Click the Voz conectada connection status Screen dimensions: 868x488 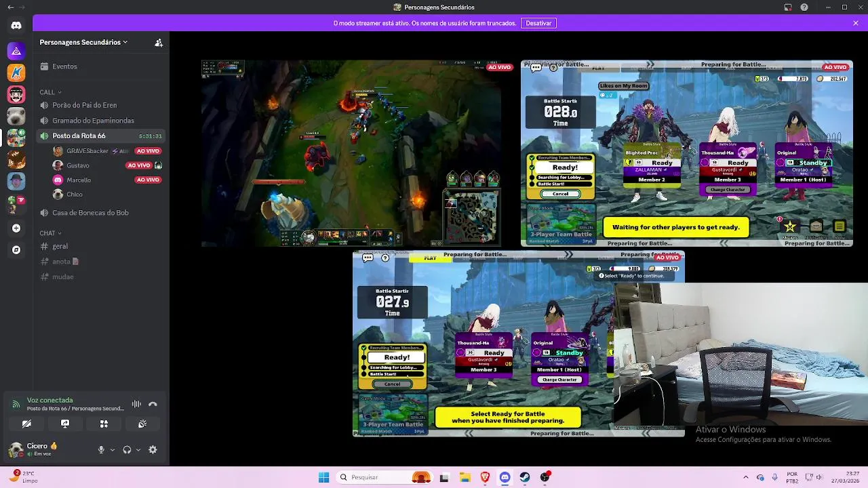click(x=50, y=401)
